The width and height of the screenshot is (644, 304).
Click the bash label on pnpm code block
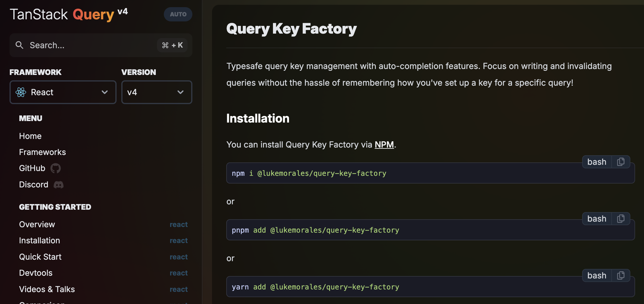tap(597, 219)
